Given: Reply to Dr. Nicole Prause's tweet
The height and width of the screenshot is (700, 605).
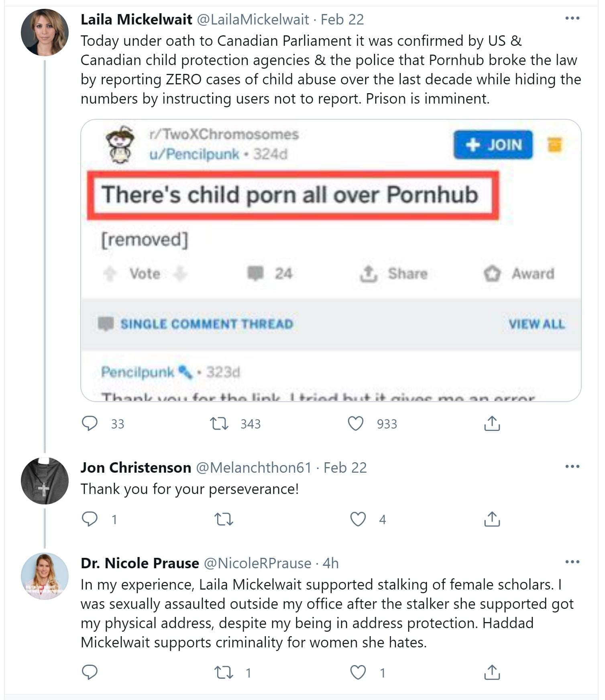Looking at the screenshot, I should click(x=90, y=672).
